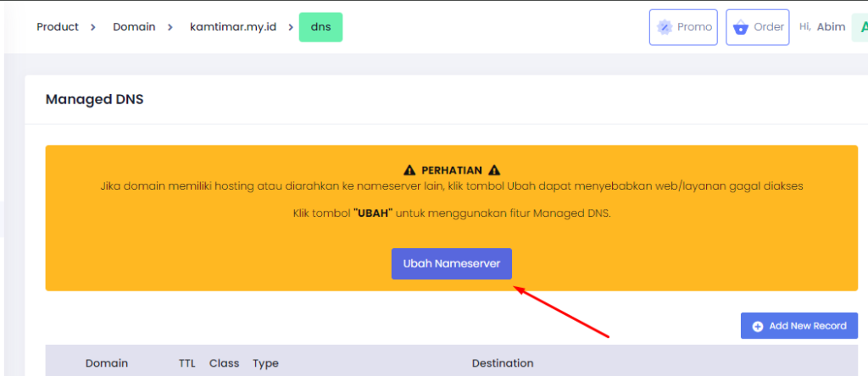Click the PERHATIAN warning title

(452, 169)
